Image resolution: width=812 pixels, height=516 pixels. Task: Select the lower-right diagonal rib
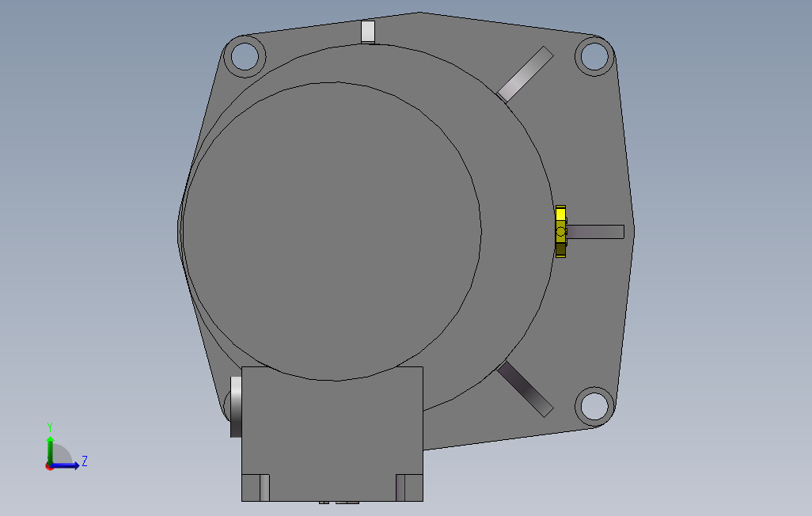tap(525, 389)
